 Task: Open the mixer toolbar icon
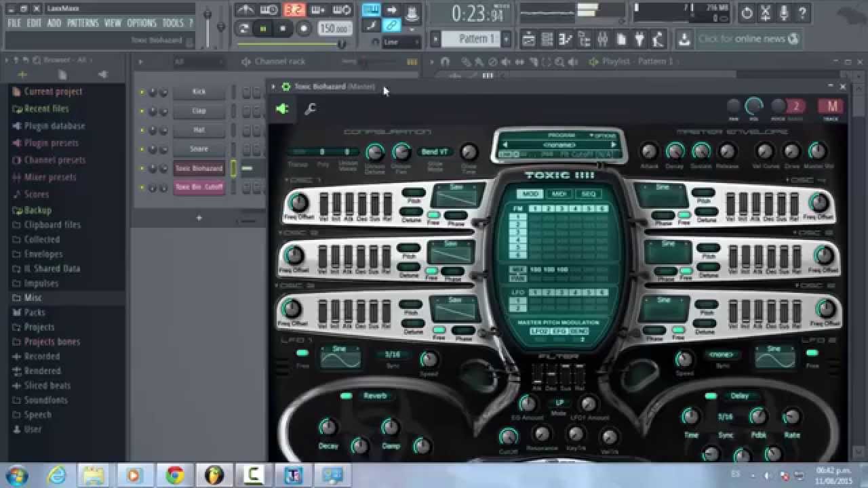[x=602, y=39]
